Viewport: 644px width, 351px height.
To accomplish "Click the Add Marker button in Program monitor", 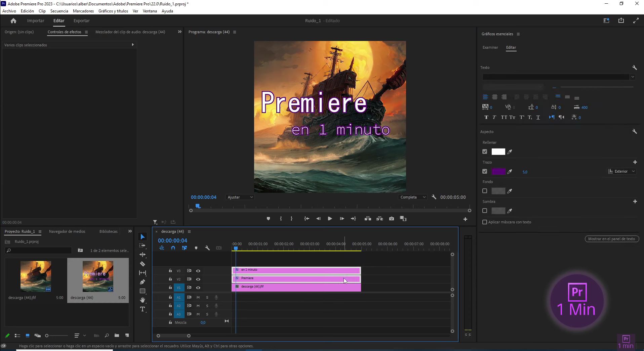I will (x=268, y=219).
